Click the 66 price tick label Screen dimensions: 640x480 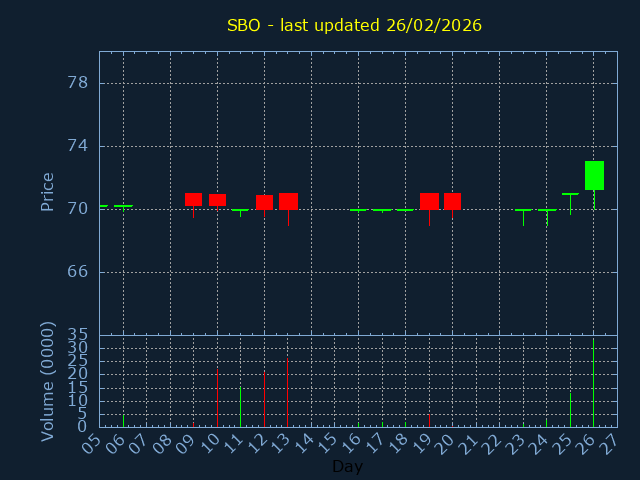click(x=77, y=272)
